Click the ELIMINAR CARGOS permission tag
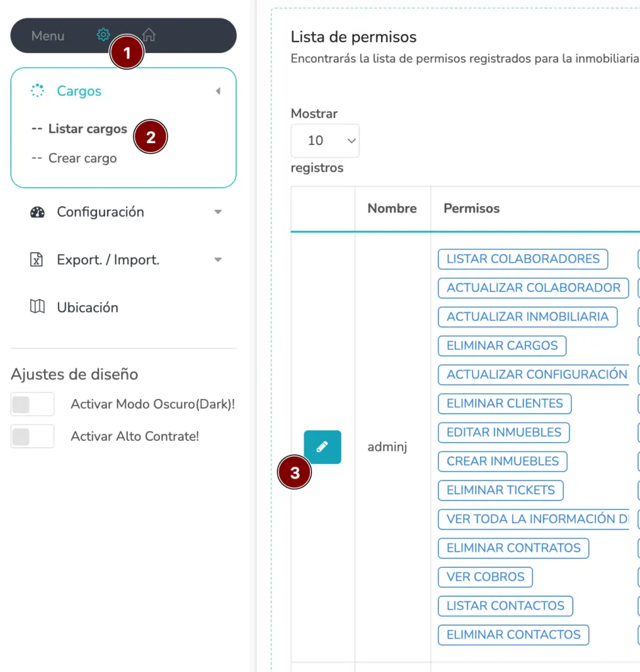This screenshot has width=640, height=672. [502, 345]
